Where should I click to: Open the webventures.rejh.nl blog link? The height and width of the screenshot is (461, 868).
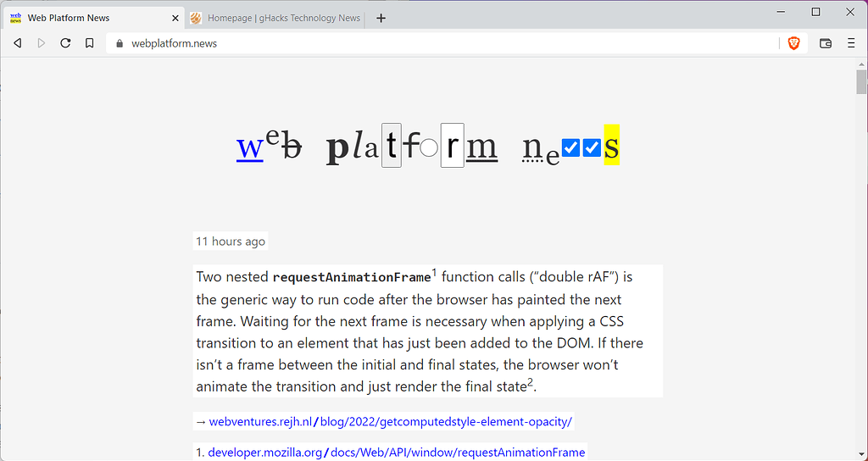(x=390, y=422)
